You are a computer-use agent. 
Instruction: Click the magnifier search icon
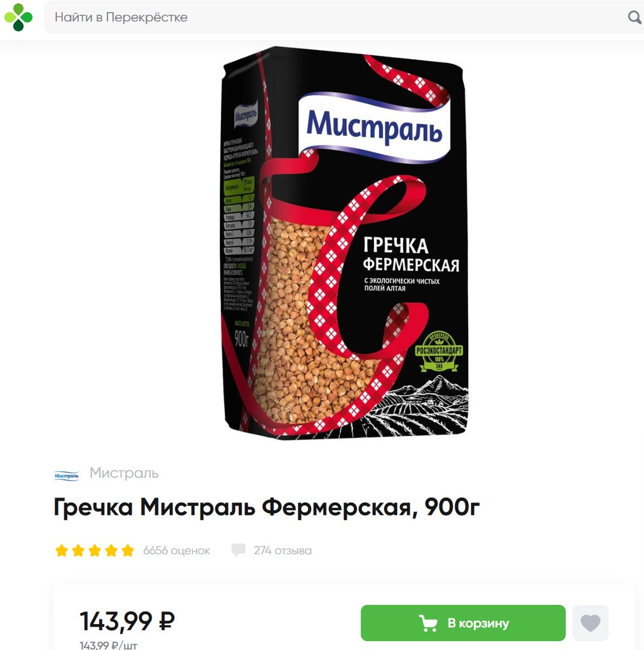pos(634,17)
